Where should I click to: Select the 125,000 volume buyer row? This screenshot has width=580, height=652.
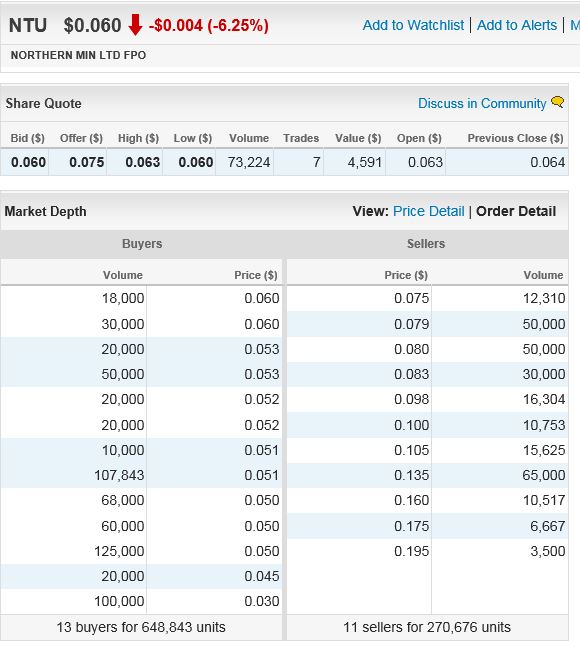(x=141, y=551)
